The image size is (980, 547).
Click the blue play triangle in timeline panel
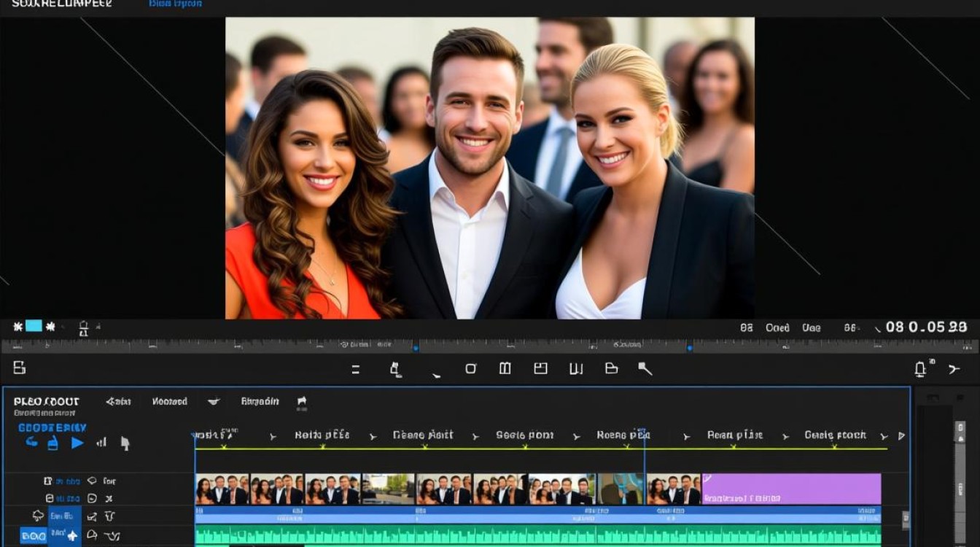(77, 443)
